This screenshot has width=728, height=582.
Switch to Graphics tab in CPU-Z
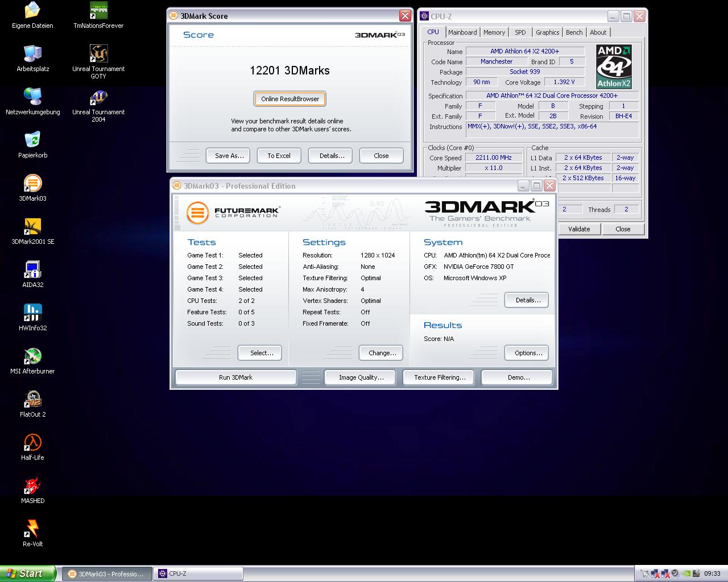tap(547, 32)
